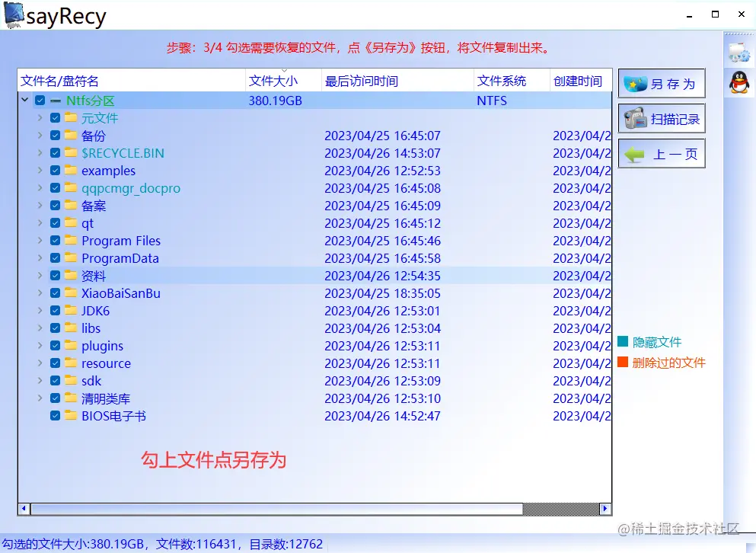Sort by 文件名/盘符名 column header
Image resolution: width=756 pixels, height=553 pixels.
(x=132, y=81)
